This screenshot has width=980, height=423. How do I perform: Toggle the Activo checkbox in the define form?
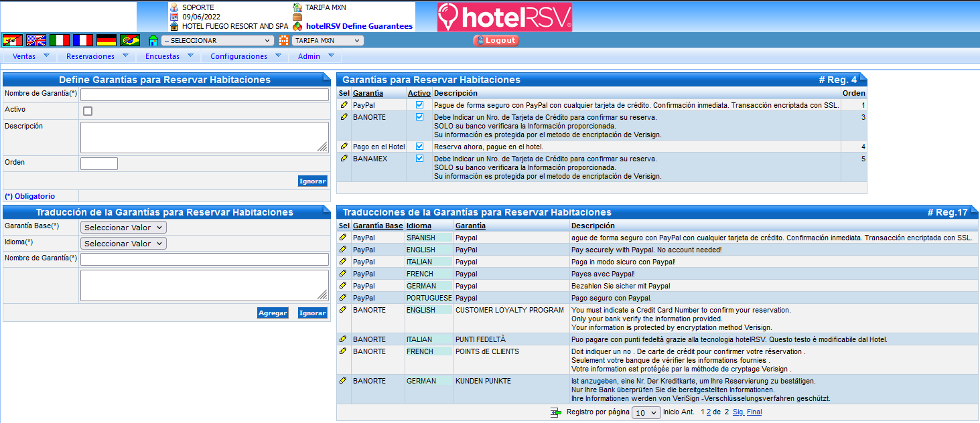coord(88,111)
